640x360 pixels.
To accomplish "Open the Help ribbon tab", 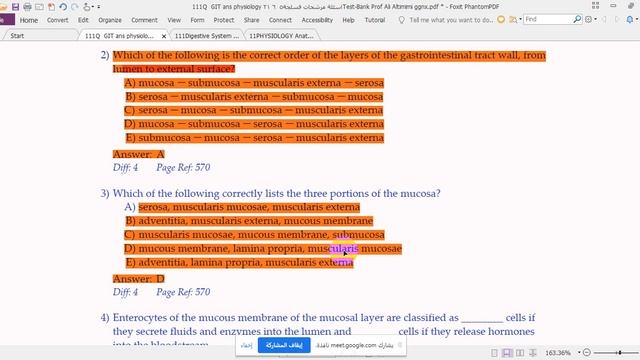I will click(348, 20).
